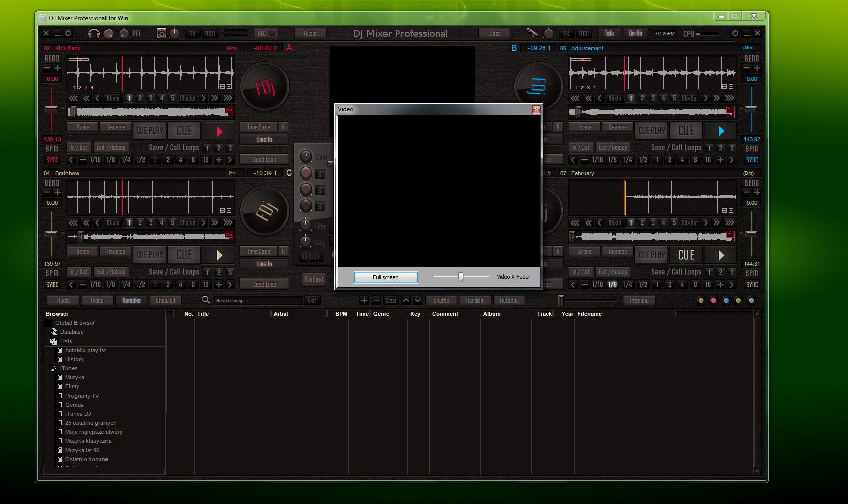This screenshot has height=504, width=848.
Task: Click the Video X-Fader slider
Action: point(461,277)
